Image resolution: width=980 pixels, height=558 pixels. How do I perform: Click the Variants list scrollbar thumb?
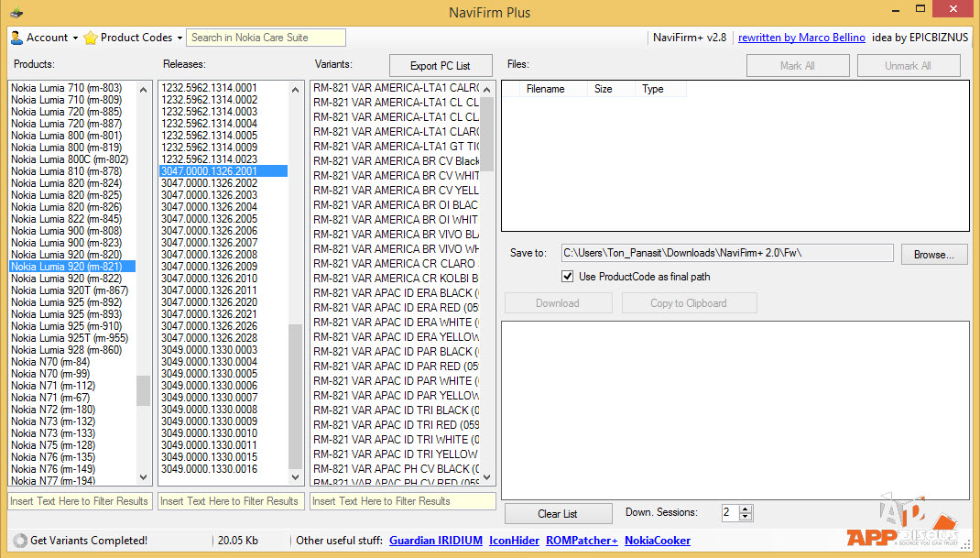487,134
